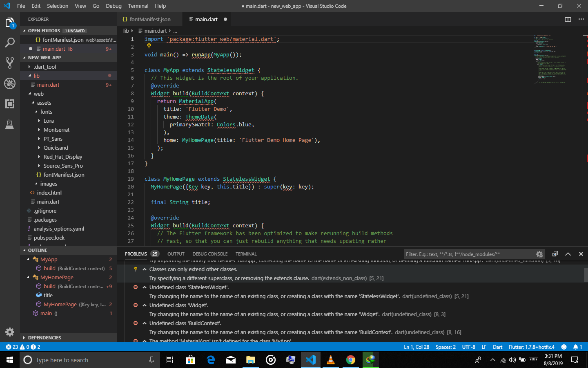Open File Explorer from taskbar

[x=251, y=360]
